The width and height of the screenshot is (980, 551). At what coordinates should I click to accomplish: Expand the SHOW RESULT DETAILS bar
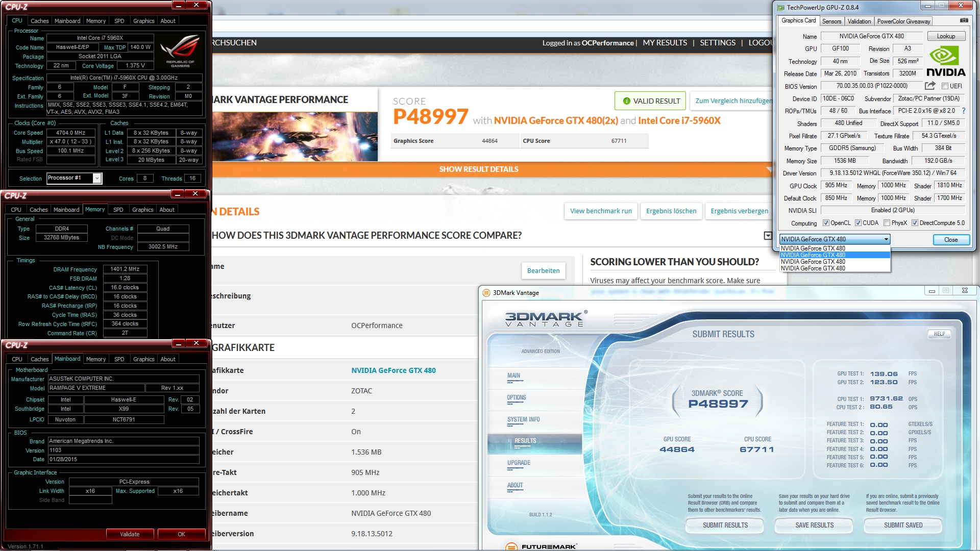493,169
